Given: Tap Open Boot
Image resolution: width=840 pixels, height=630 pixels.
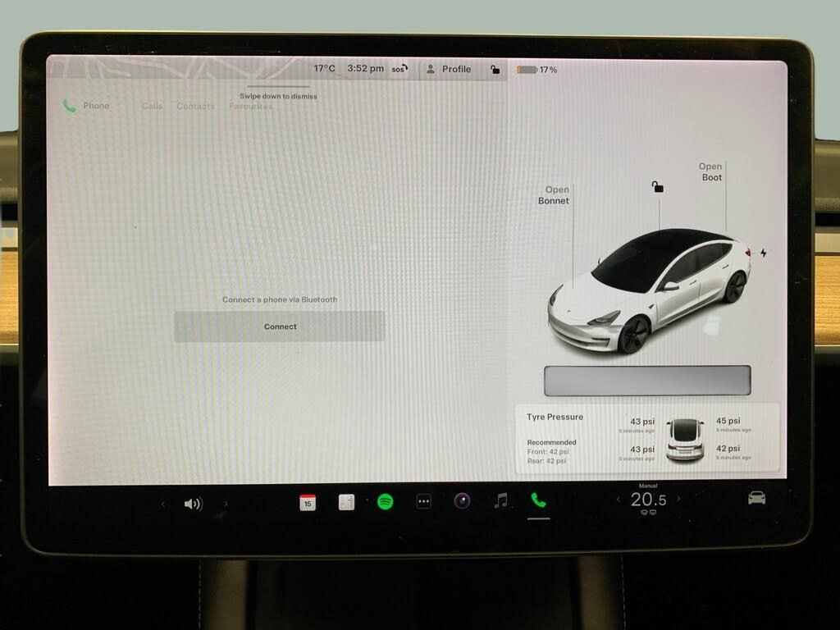Looking at the screenshot, I should pos(710,172).
